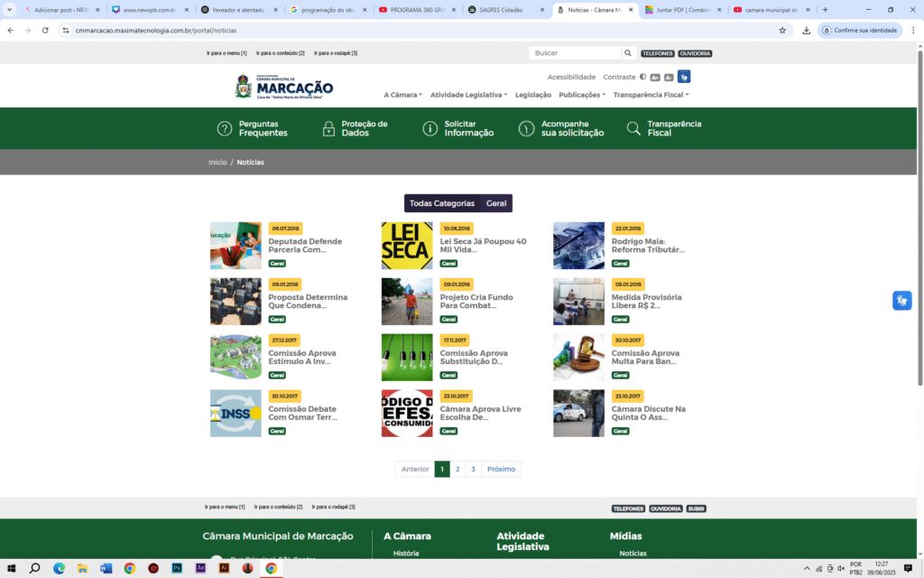Click the Câmara Municipal de Marcação logo
The image size is (924, 578).
click(283, 87)
